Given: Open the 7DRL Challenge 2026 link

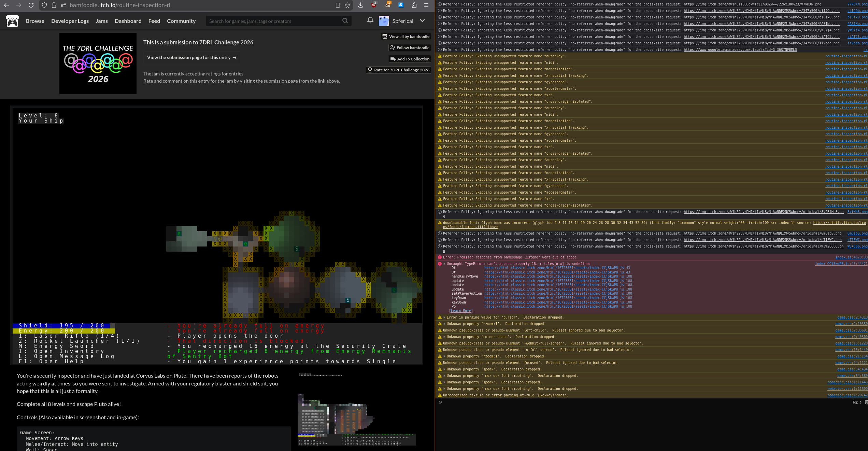Looking at the screenshot, I should 226,42.
